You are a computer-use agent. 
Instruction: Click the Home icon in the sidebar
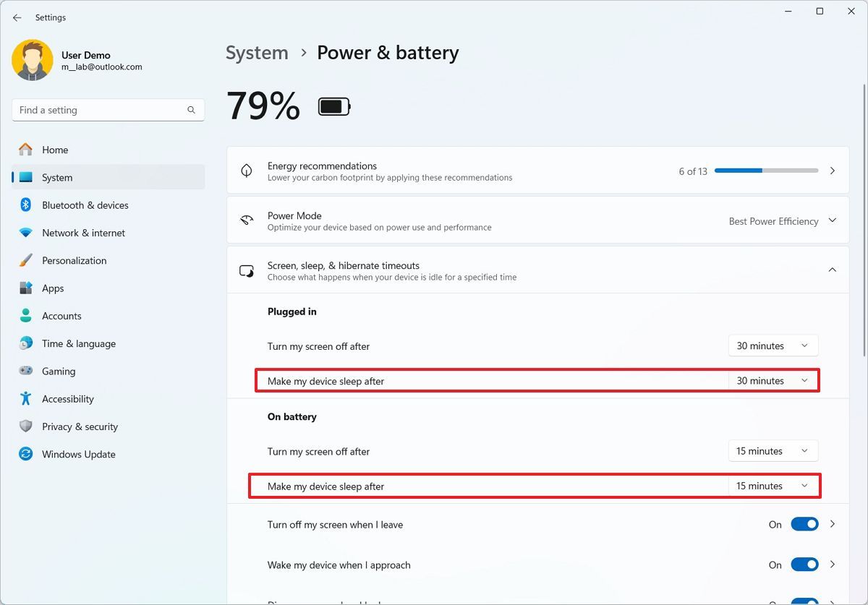tap(24, 149)
